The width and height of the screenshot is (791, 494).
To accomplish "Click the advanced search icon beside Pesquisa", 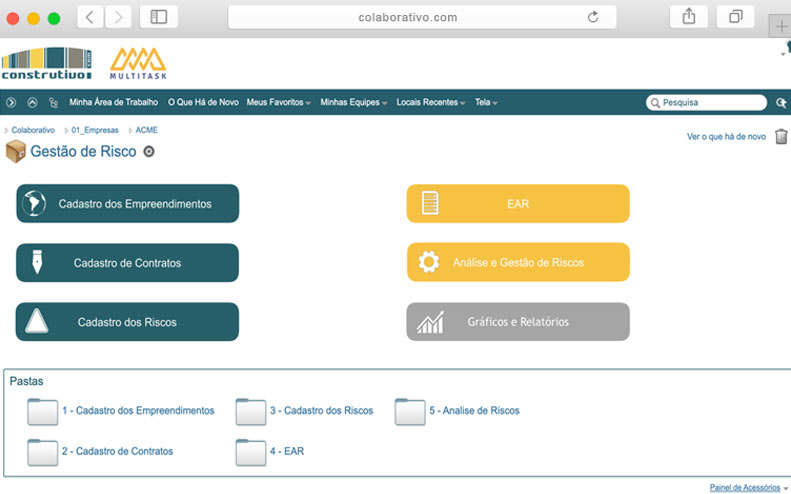I will coord(781,103).
